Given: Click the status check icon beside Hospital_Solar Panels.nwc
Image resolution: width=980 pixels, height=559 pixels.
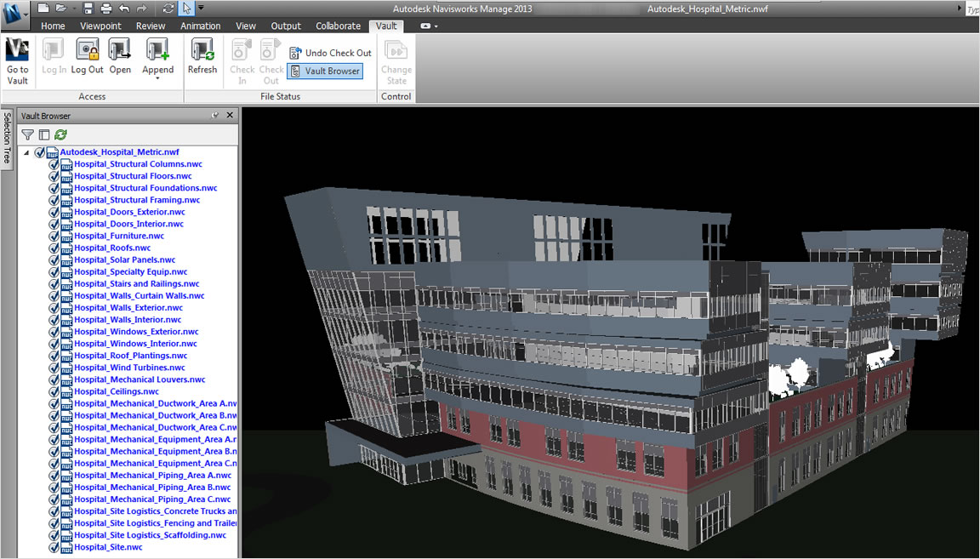Looking at the screenshot, I should [54, 260].
